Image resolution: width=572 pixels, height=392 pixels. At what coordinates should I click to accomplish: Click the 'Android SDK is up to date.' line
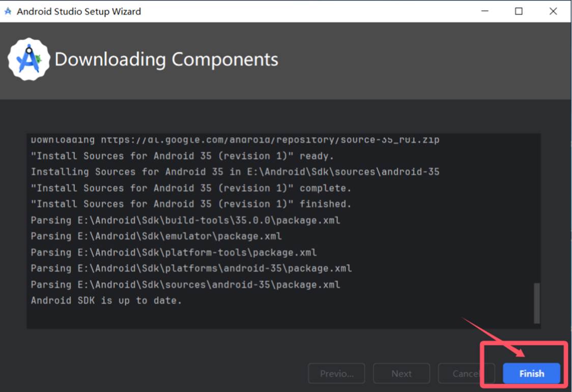(x=106, y=300)
